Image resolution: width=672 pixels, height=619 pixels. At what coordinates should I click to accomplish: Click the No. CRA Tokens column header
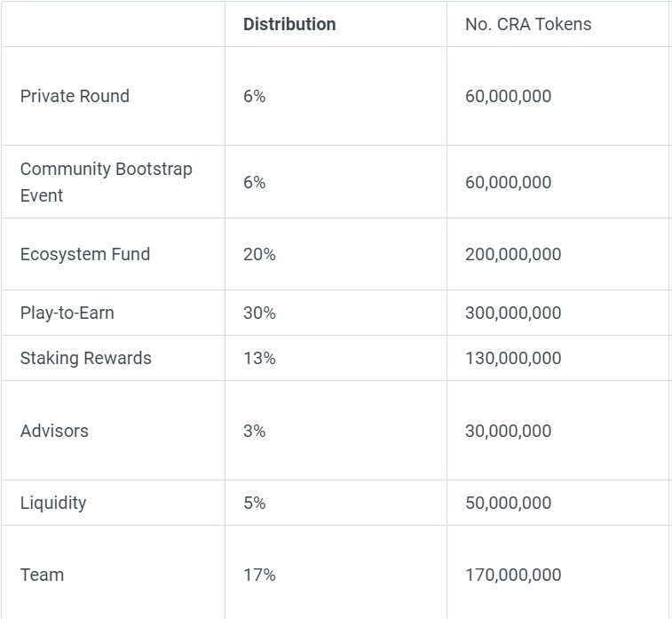click(527, 24)
